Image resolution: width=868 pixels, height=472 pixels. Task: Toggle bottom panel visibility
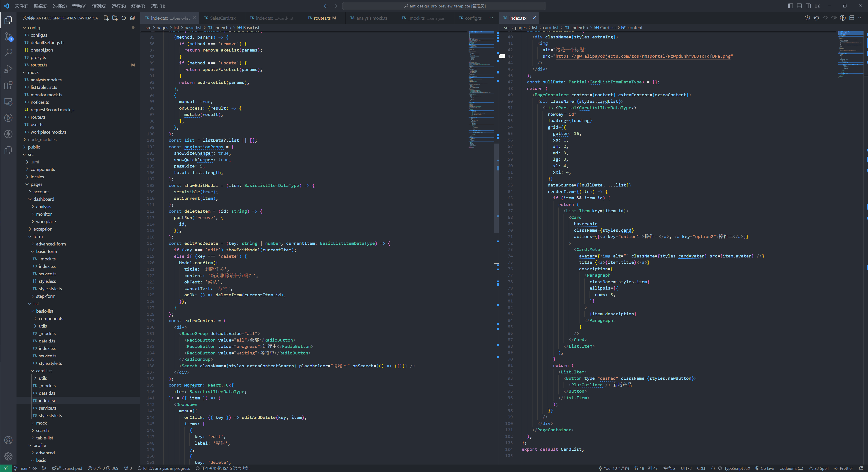click(x=799, y=6)
